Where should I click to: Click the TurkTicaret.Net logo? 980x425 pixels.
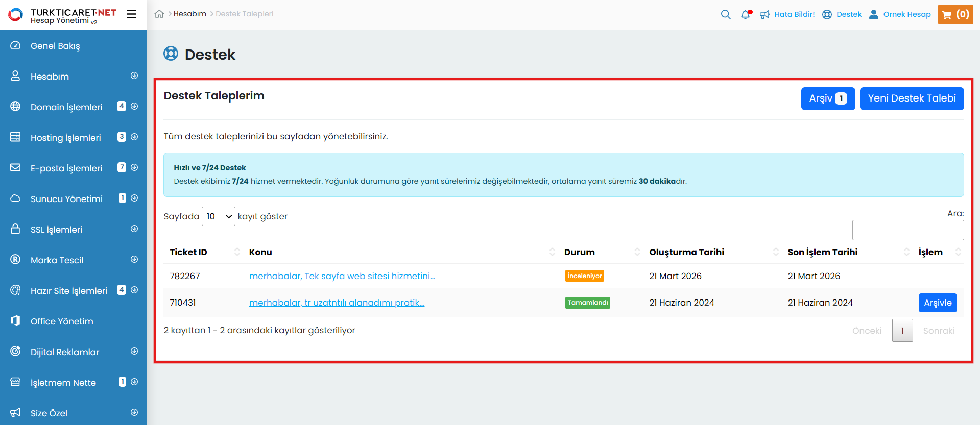pos(62,15)
